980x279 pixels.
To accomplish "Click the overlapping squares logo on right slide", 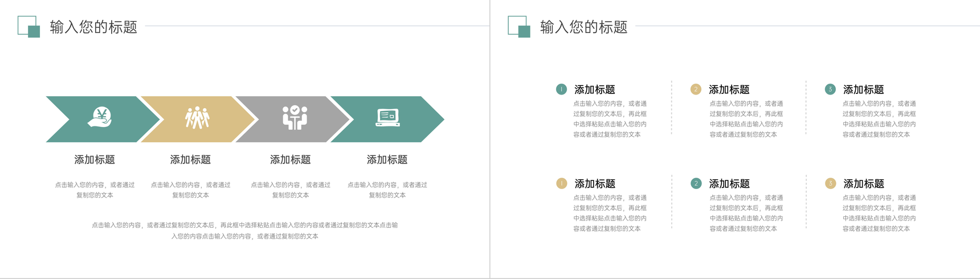I will point(519,27).
